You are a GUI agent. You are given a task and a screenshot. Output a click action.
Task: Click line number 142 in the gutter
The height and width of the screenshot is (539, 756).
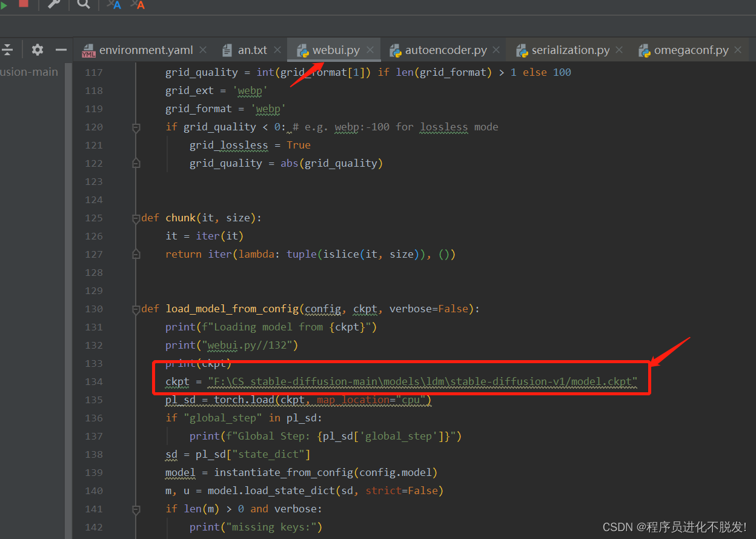93,527
